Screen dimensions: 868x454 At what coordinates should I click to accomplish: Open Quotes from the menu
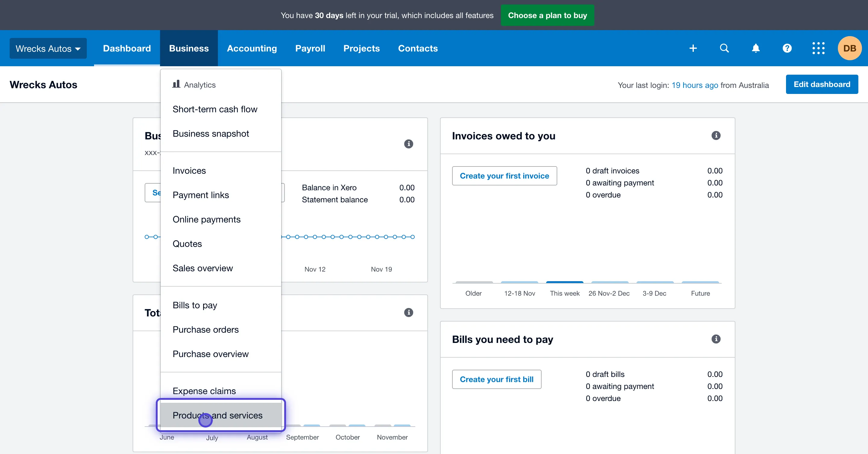pyautogui.click(x=221, y=244)
